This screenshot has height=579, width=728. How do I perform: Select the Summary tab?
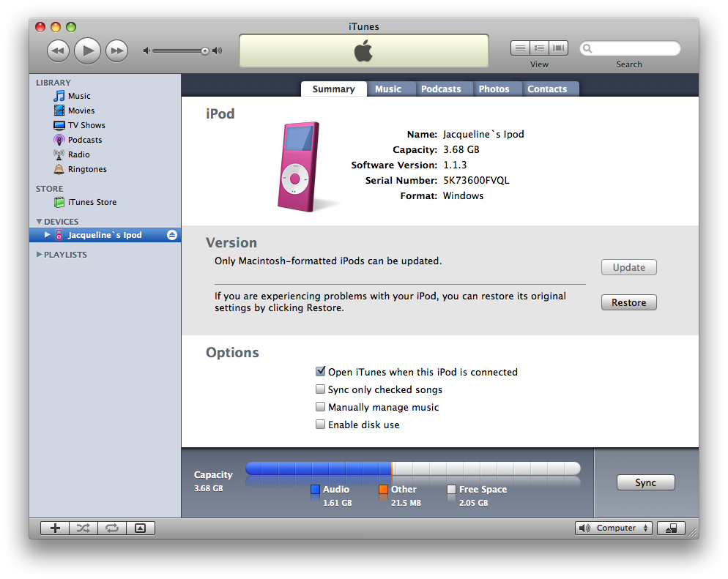click(334, 89)
